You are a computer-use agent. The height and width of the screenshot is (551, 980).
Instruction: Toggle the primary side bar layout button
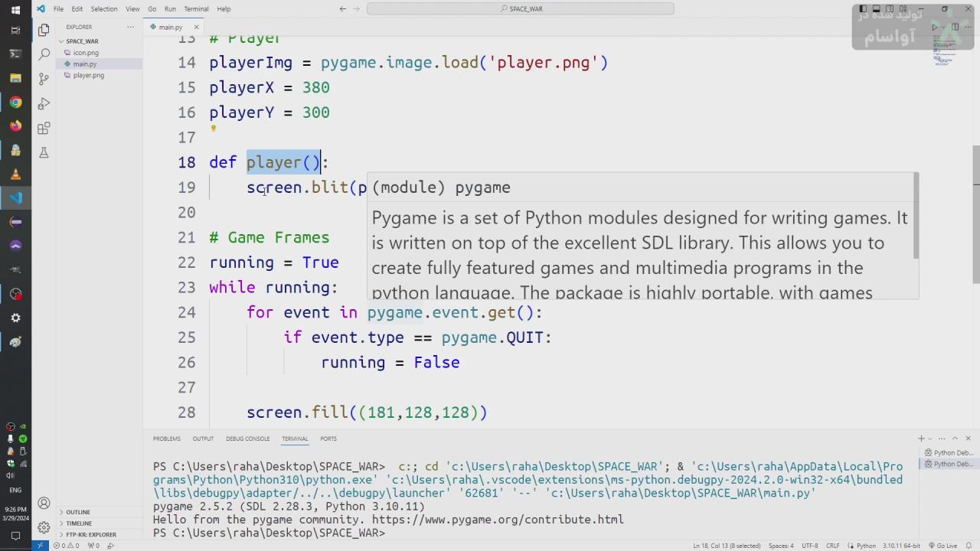[864, 9]
